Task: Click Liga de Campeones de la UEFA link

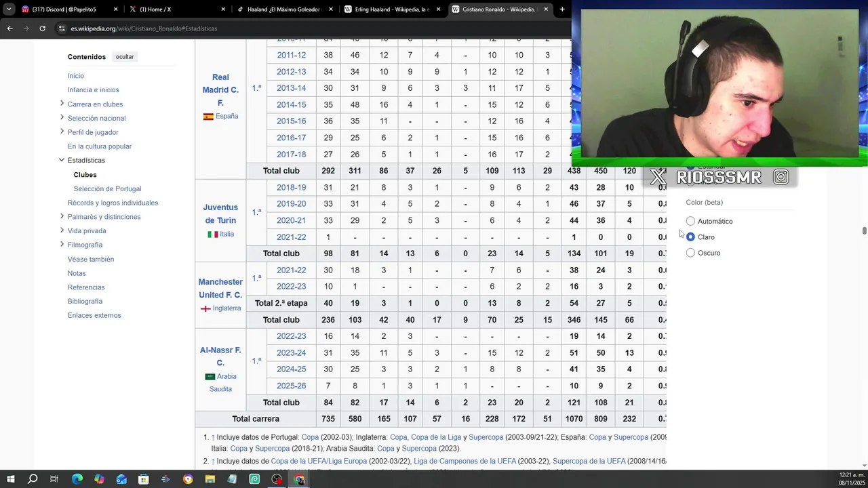Action: coord(465,462)
